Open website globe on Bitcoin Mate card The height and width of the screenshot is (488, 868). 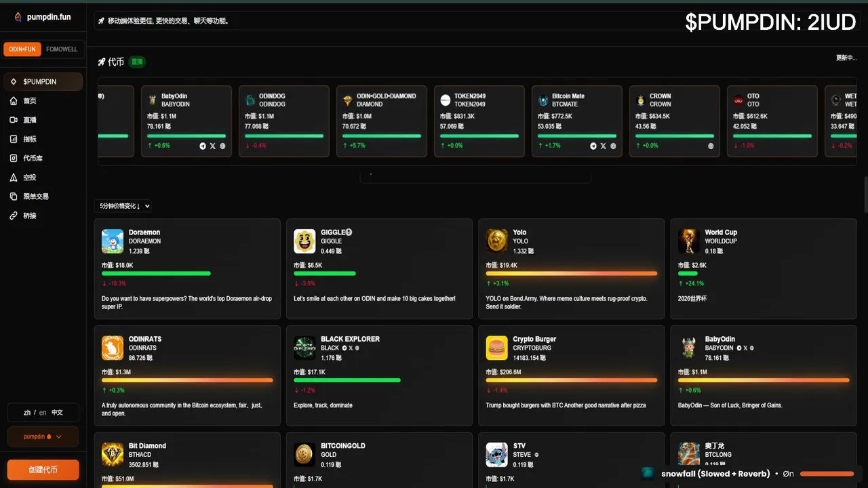click(613, 146)
